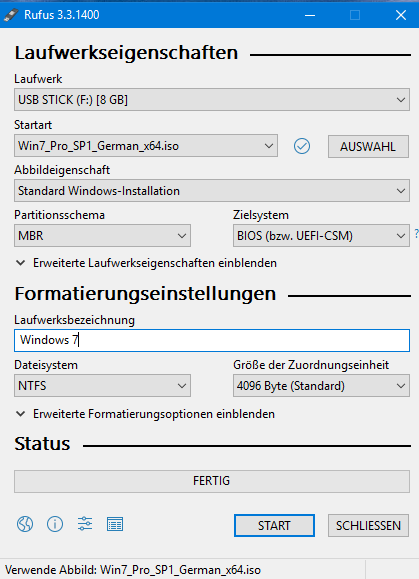Open the Laufwerk device dropdown

tap(212, 100)
